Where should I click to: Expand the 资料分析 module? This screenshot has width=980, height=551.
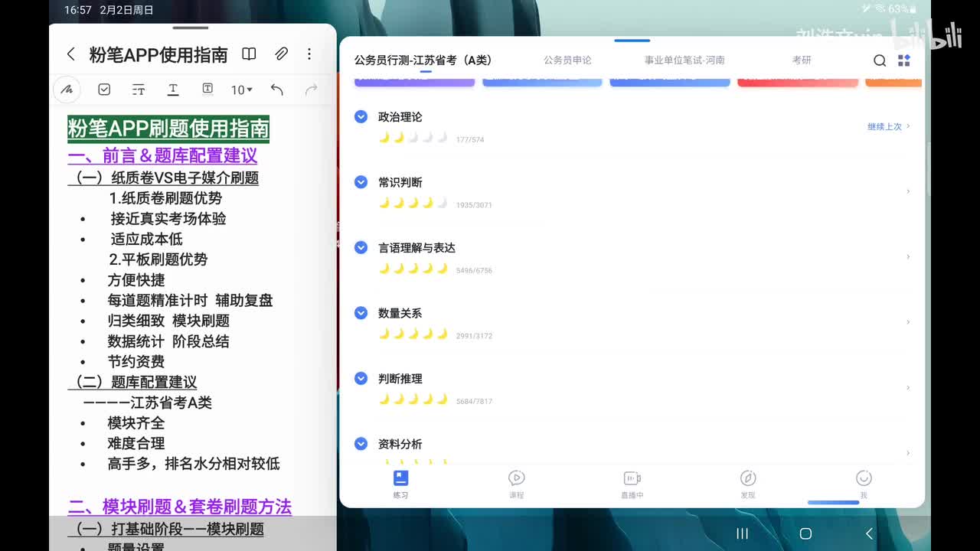pos(361,444)
